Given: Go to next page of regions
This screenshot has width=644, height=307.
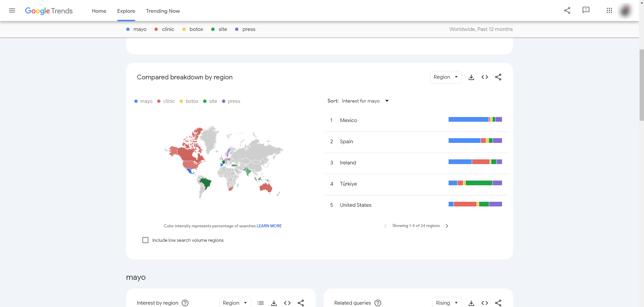Looking at the screenshot, I should [x=447, y=226].
